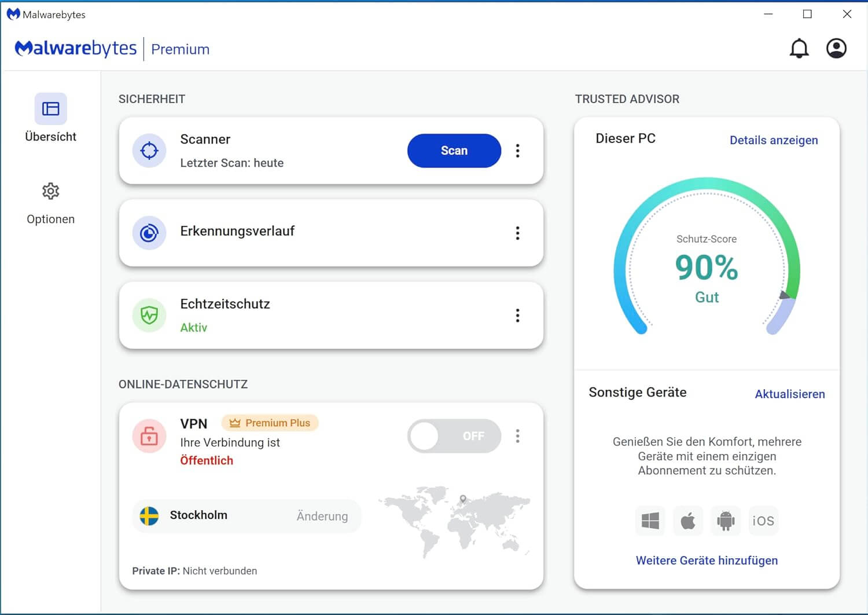
Task: Select the Android device icon
Action: 725,521
